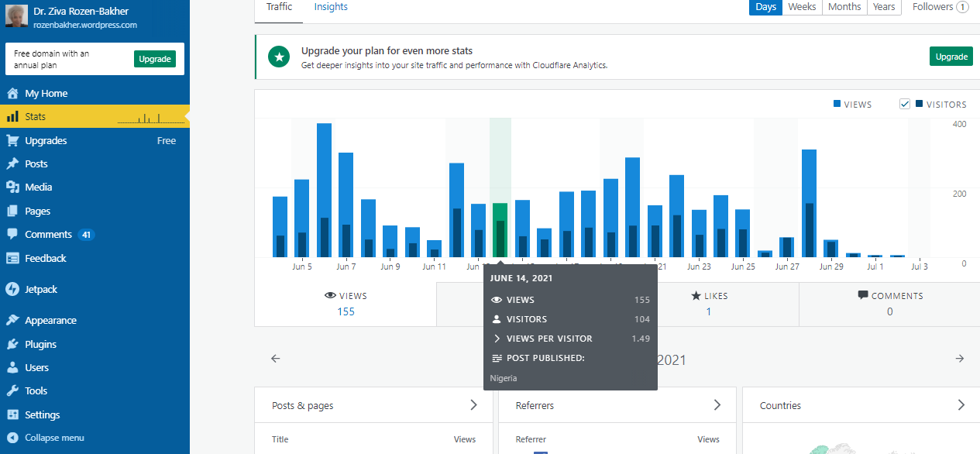This screenshot has width=980, height=454.
Task: Click Upgrade button in the stats banner
Action: [951, 57]
